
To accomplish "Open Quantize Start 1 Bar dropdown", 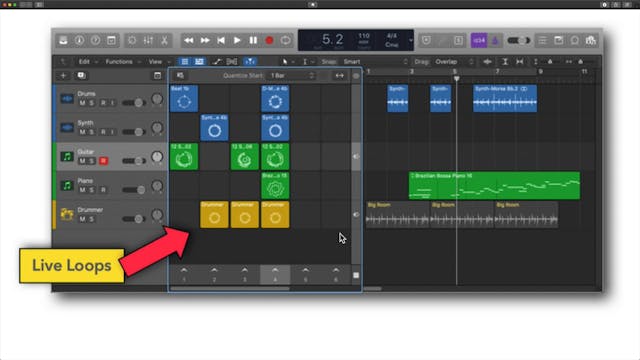I will pyautogui.click(x=292, y=76).
